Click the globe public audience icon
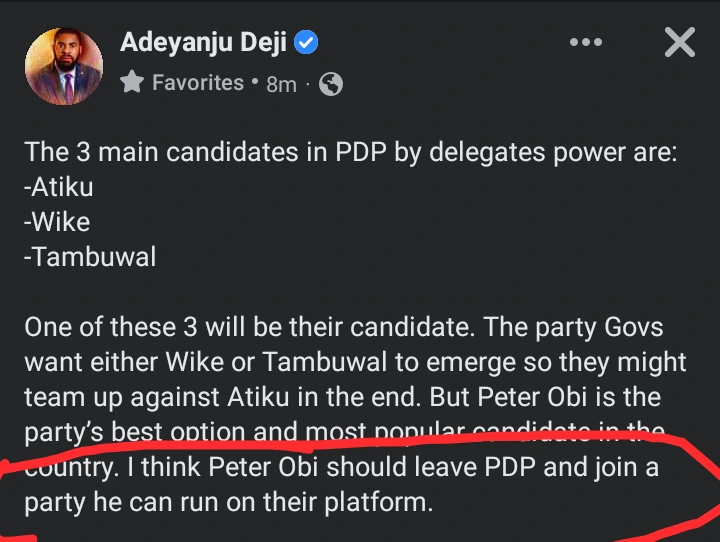The height and width of the screenshot is (542, 720). pos(331,85)
